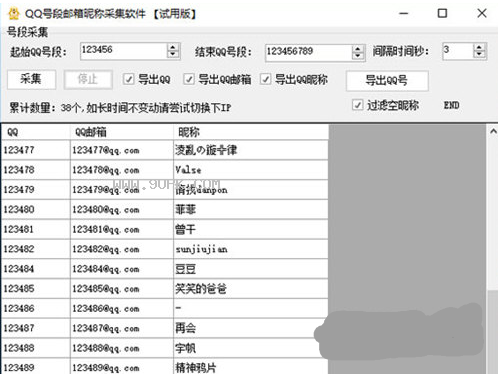Select the QQ cell 123481
This screenshot has height=374, width=498.
pos(36,229)
